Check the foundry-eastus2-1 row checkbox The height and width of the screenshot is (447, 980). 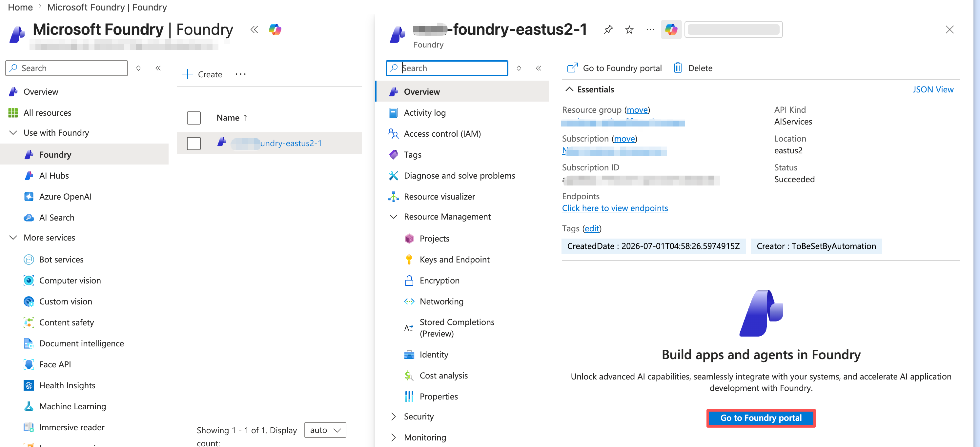[x=194, y=143]
